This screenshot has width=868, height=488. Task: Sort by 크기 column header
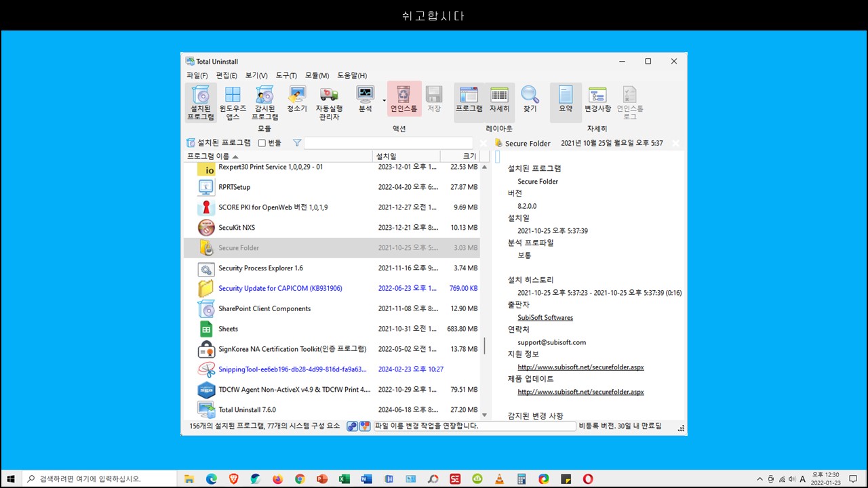coord(460,157)
